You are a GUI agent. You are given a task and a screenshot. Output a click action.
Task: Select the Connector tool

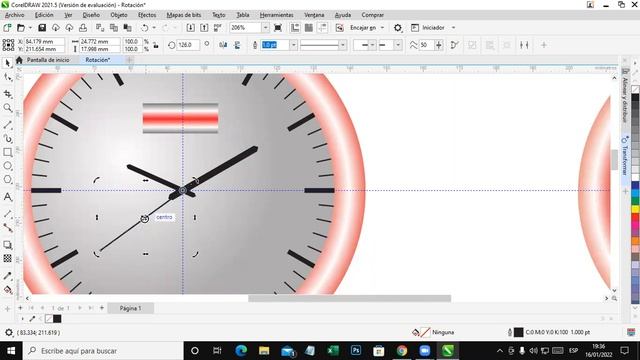[7, 228]
